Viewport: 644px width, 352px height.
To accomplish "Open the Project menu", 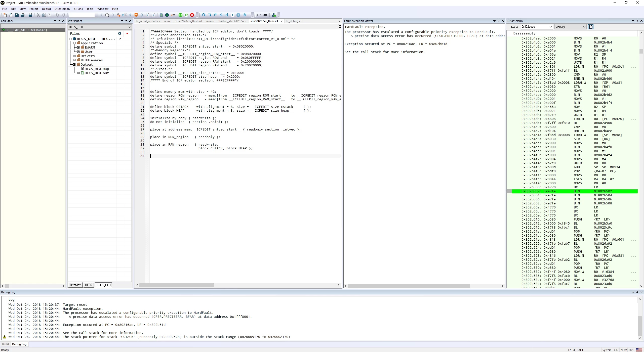I will [34, 9].
